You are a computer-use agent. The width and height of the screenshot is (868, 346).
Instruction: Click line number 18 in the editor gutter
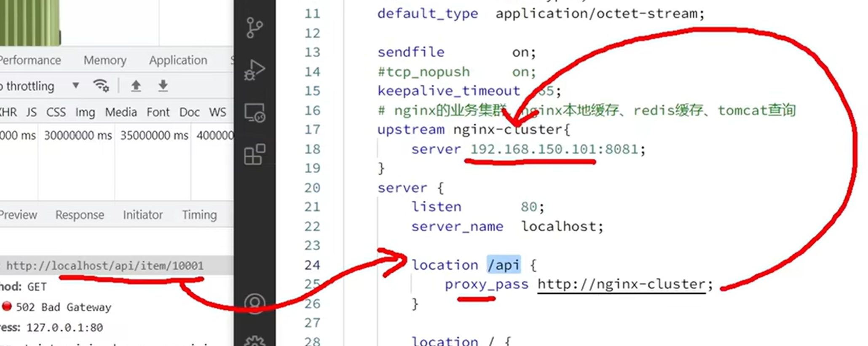312,149
